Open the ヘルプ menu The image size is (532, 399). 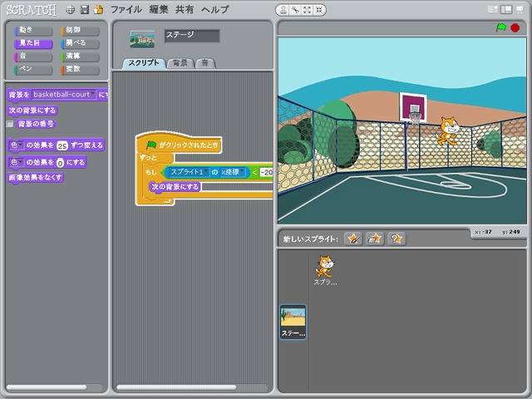tap(215, 9)
